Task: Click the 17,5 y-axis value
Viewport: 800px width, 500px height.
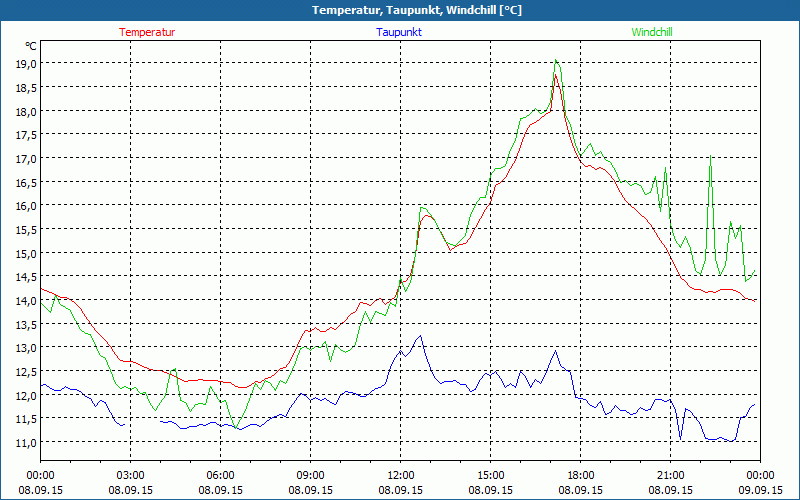Action: pos(26,135)
